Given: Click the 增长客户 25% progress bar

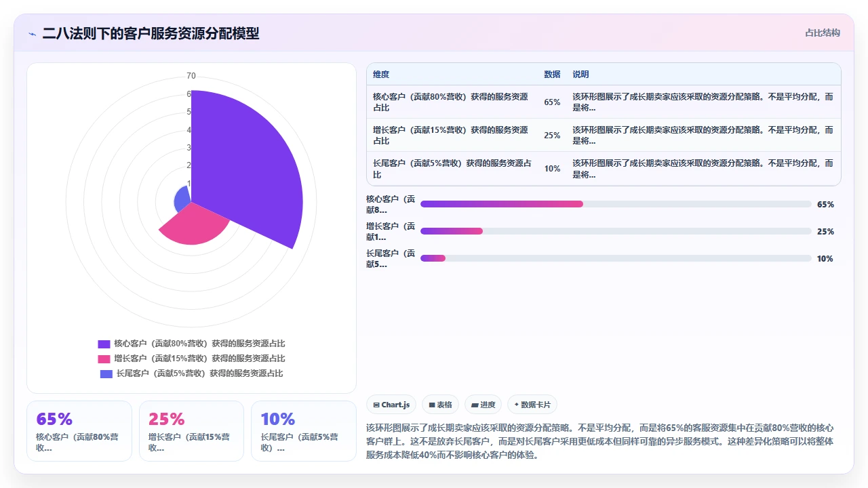Looking at the screenshot, I should [x=616, y=231].
